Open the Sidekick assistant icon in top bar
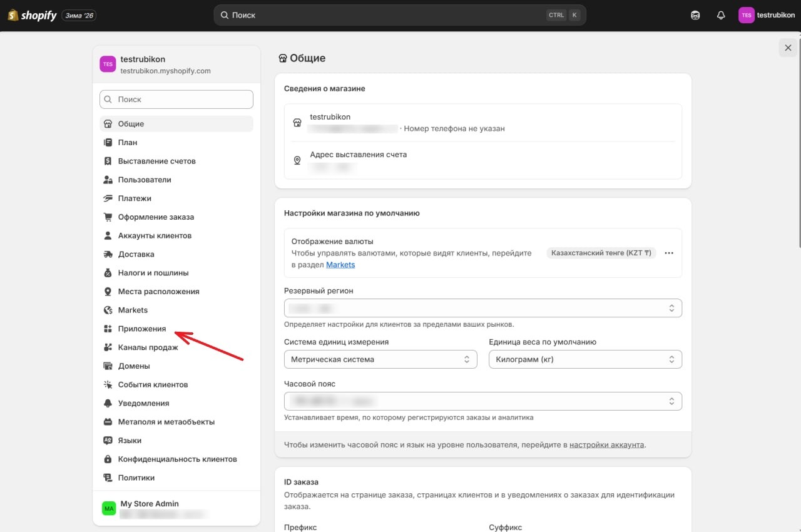 click(x=695, y=15)
